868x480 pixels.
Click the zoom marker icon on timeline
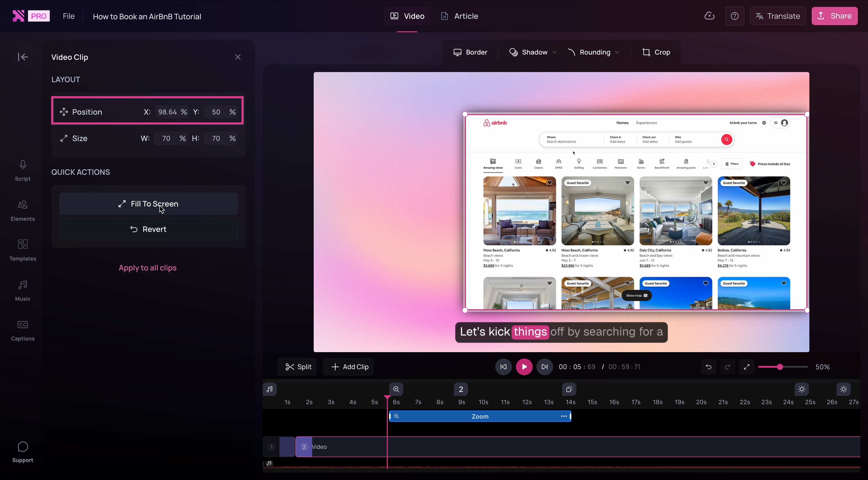click(396, 389)
